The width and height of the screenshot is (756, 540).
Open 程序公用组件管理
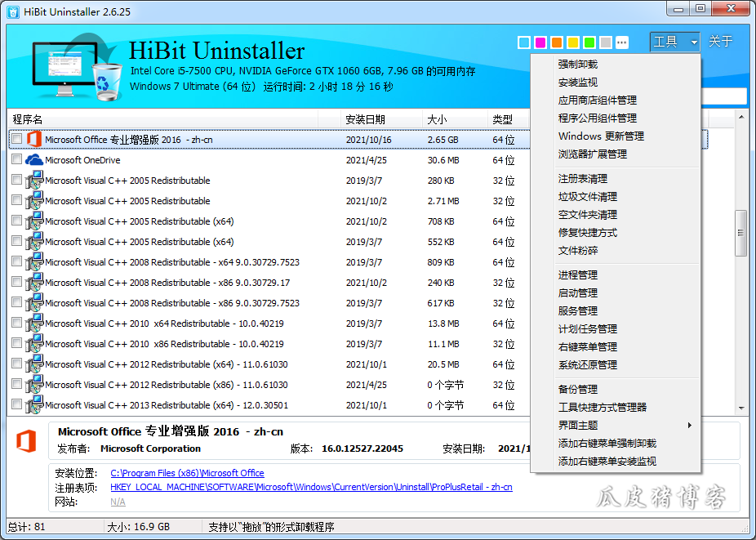[x=616, y=118]
